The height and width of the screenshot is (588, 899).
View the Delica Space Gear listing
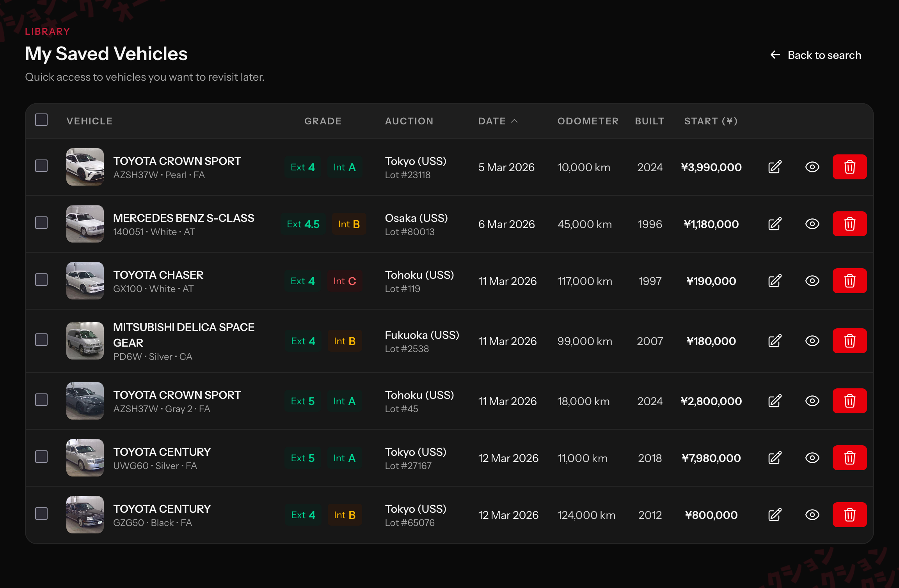click(x=812, y=341)
